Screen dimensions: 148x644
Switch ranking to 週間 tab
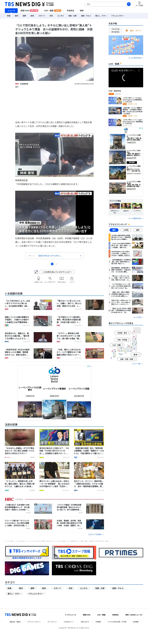138,230
